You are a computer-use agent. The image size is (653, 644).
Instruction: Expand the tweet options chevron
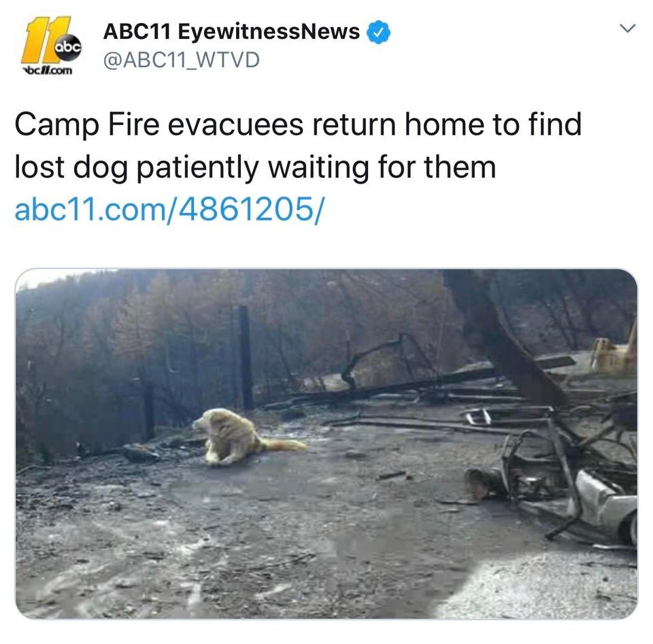tap(627, 29)
